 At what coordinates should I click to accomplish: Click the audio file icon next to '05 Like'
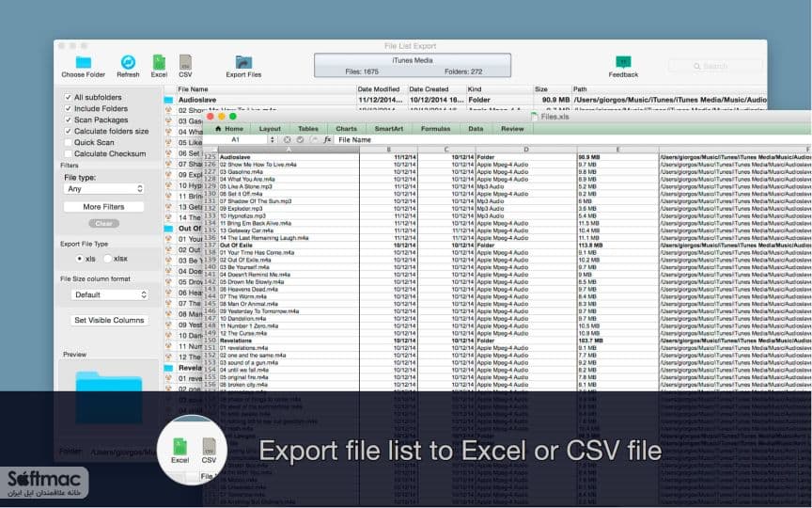click(168, 143)
